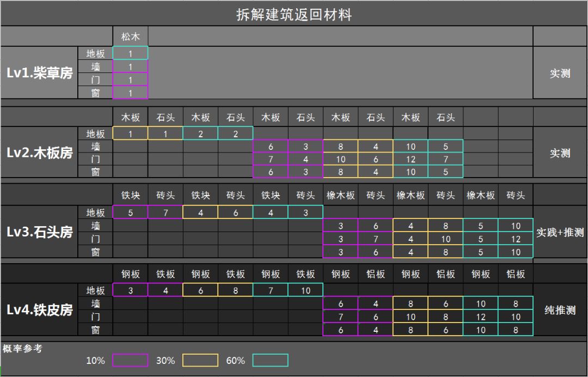Click the Lv4.铁皮房 section label
588x377 pixels.
point(39,310)
